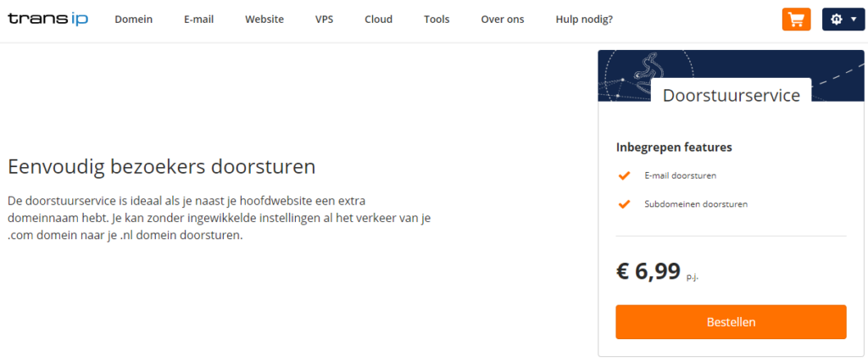The width and height of the screenshot is (868, 362).
Task: Click the TransIP logo
Action: 50,19
